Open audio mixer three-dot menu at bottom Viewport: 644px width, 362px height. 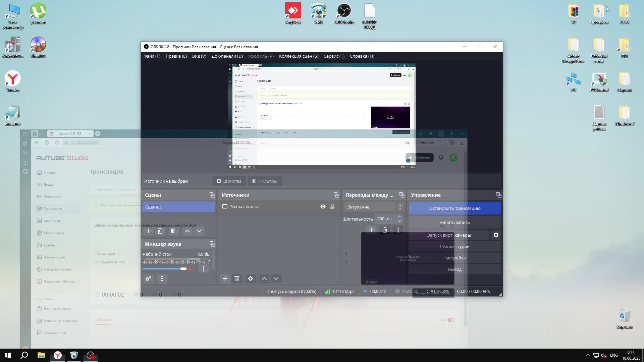tap(162, 279)
